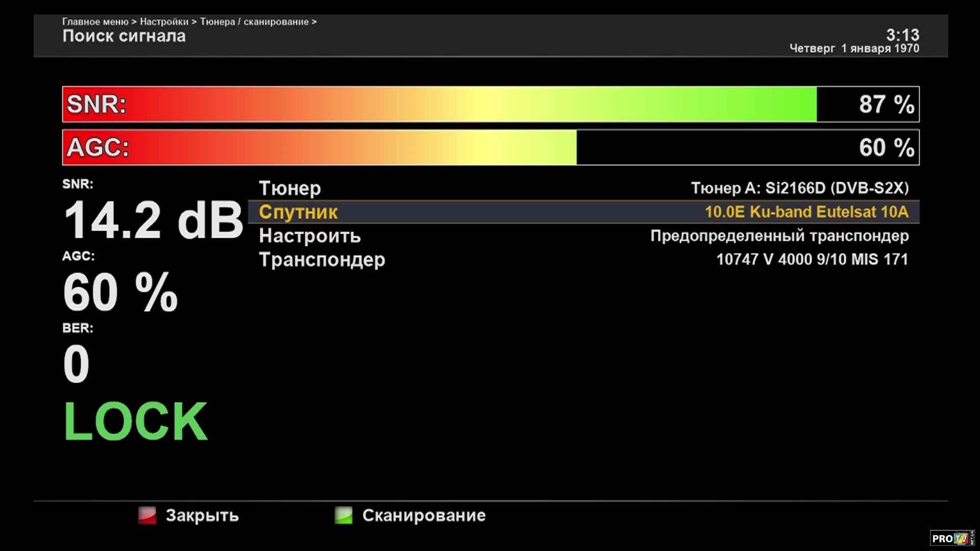The image size is (980, 551).
Task: Click the Поиск сигнала title
Action: pyautogui.click(x=124, y=36)
